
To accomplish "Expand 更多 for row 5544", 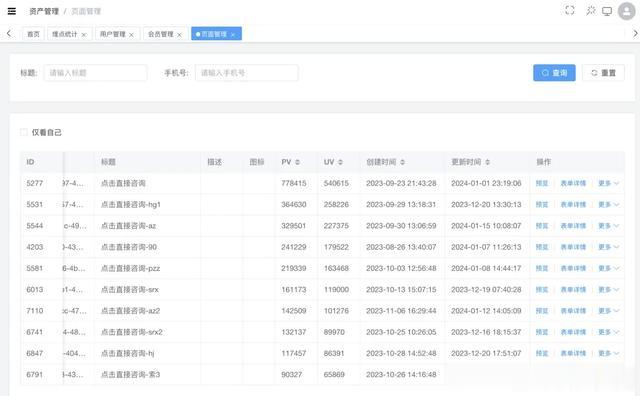I will 609,226.
